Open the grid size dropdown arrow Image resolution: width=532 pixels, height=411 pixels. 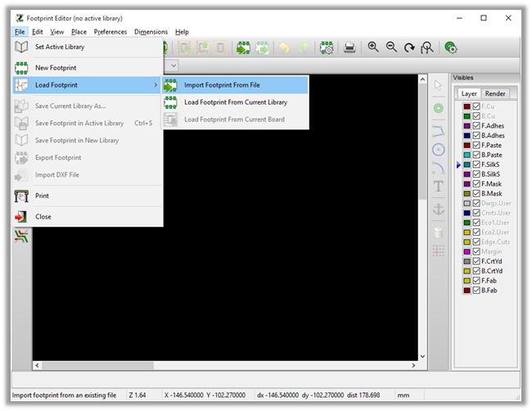point(174,65)
